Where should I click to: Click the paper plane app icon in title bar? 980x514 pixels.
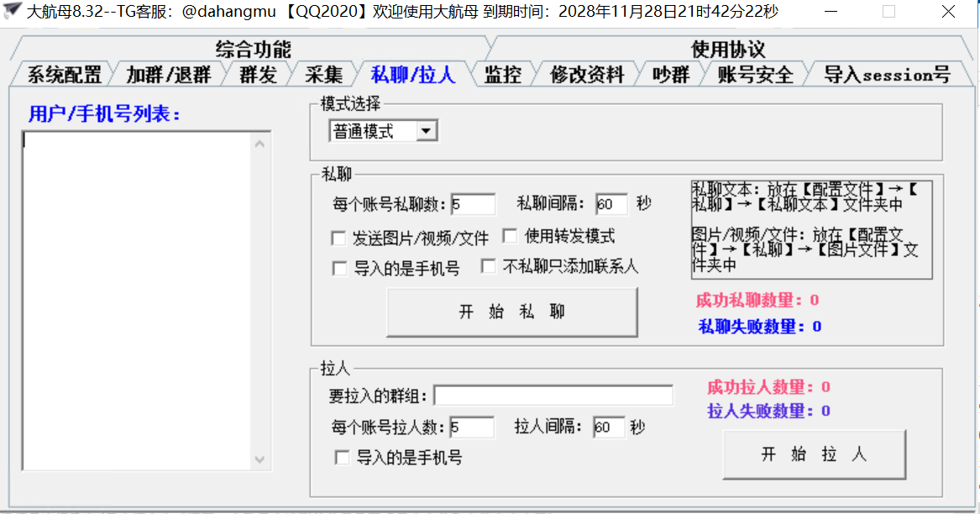coord(13,12)
